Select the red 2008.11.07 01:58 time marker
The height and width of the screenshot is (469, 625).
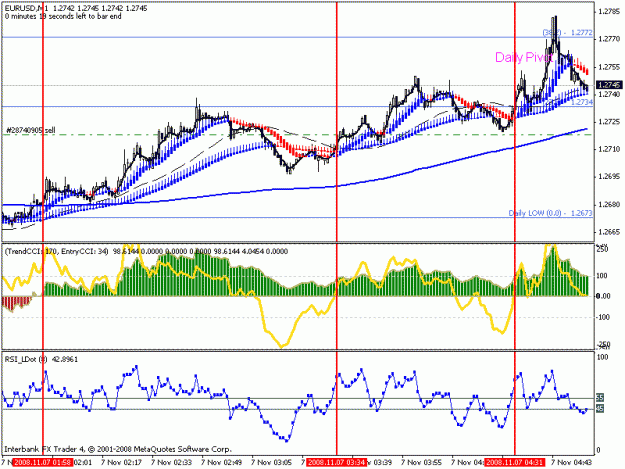[43, 462]
